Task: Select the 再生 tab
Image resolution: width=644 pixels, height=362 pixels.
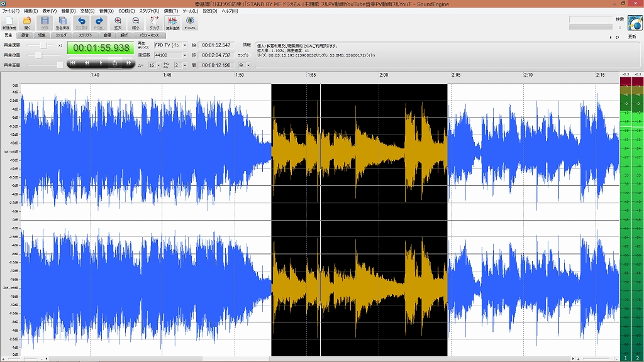Action: 8,35
